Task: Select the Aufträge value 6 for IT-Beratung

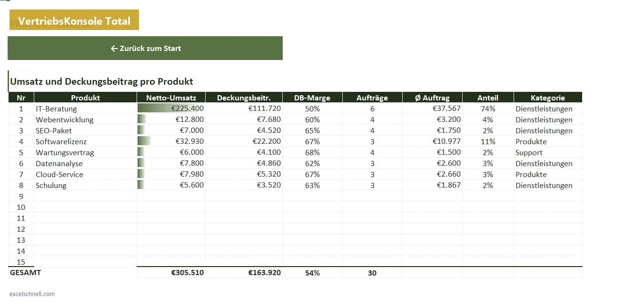Action: pos(372,109)
